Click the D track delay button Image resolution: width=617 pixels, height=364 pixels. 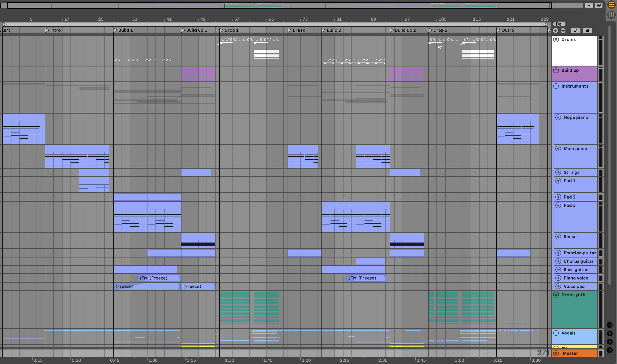click(610, 350)
